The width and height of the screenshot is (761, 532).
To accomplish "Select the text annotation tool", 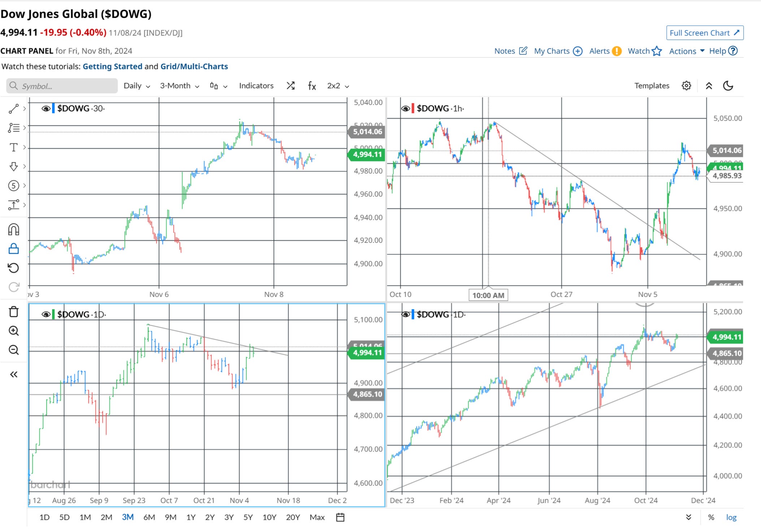I will point(13,147).
